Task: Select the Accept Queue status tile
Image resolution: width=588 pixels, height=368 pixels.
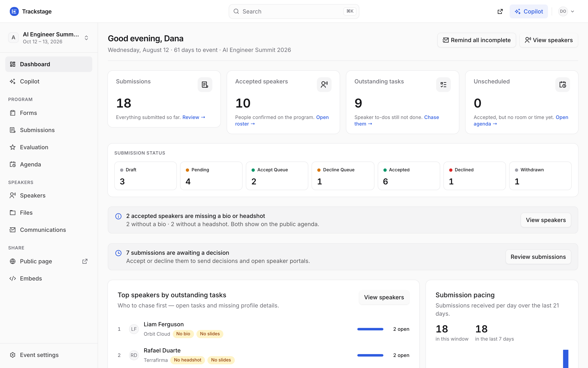Action: coord(277,176)
